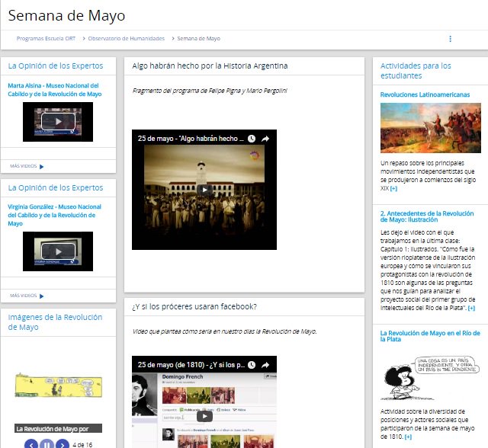
Task: Open Marta Alsina - Museo Nacional del Cabildo link
Action: 55,90
